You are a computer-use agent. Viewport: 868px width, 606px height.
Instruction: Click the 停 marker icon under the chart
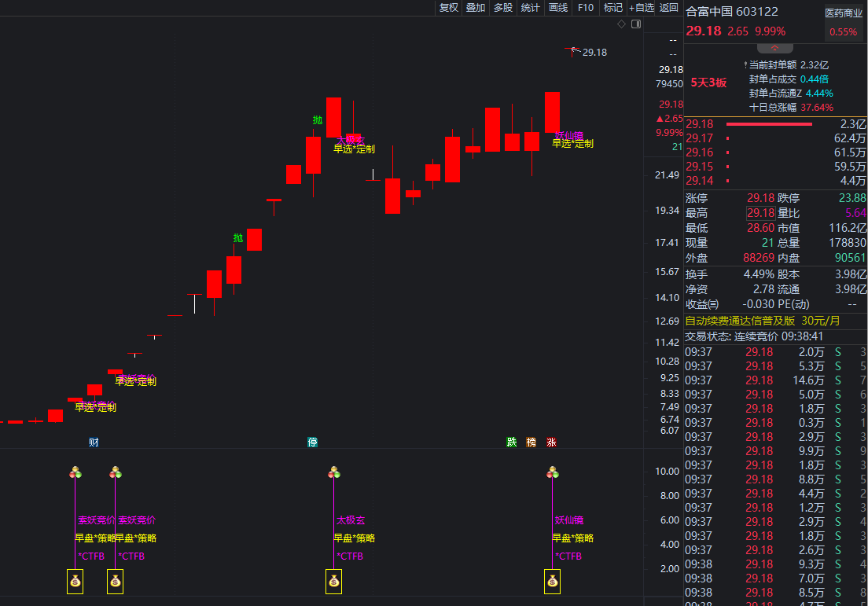[313, 443]
